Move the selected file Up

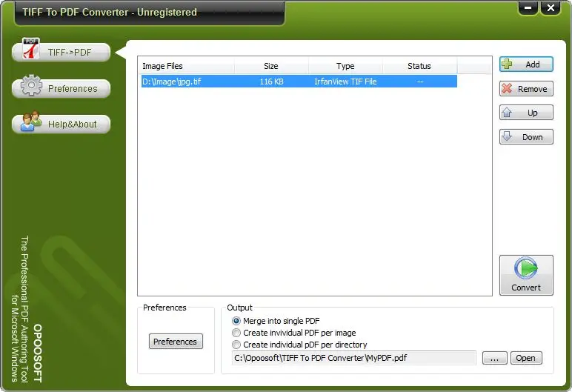pyautogui.click(x=526, y=113)
